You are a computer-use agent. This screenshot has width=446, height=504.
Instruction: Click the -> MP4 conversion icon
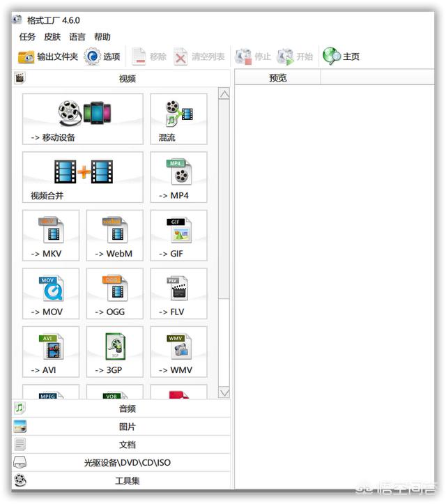178,177
